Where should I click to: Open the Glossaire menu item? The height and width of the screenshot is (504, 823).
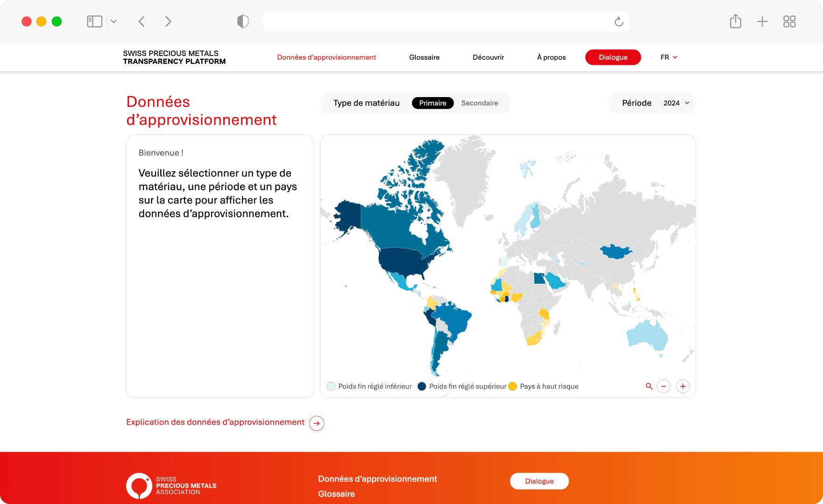[424, 57]
